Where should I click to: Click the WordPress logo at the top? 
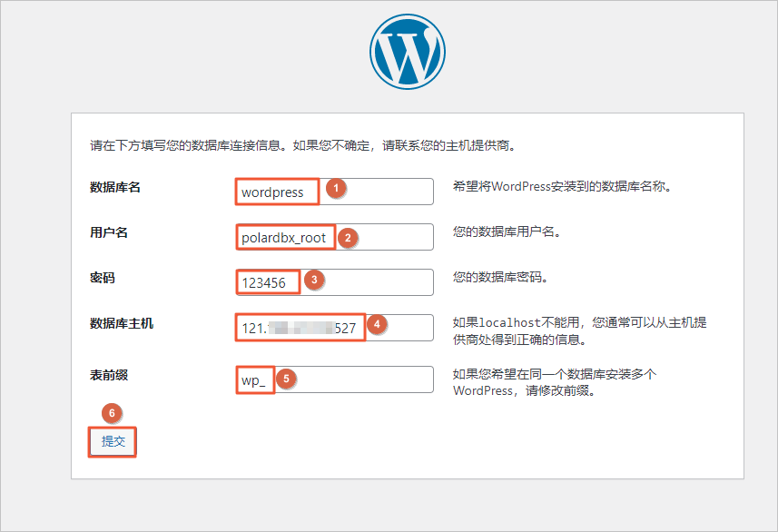click(x=408, y=52)
